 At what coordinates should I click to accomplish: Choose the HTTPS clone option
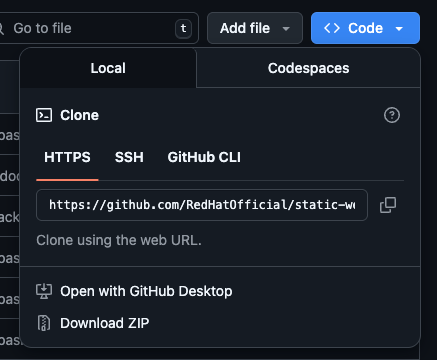click(x=67, y=157)
